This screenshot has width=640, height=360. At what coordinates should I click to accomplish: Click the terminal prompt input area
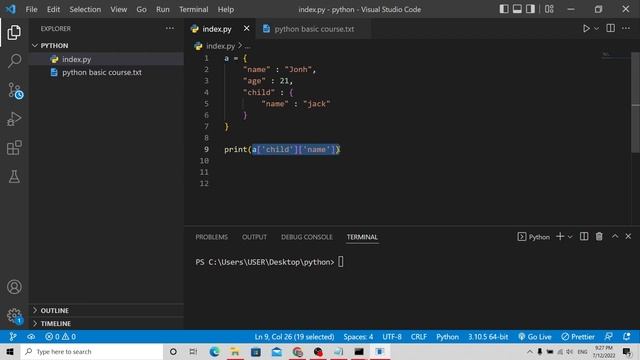(x=341, y=262)
